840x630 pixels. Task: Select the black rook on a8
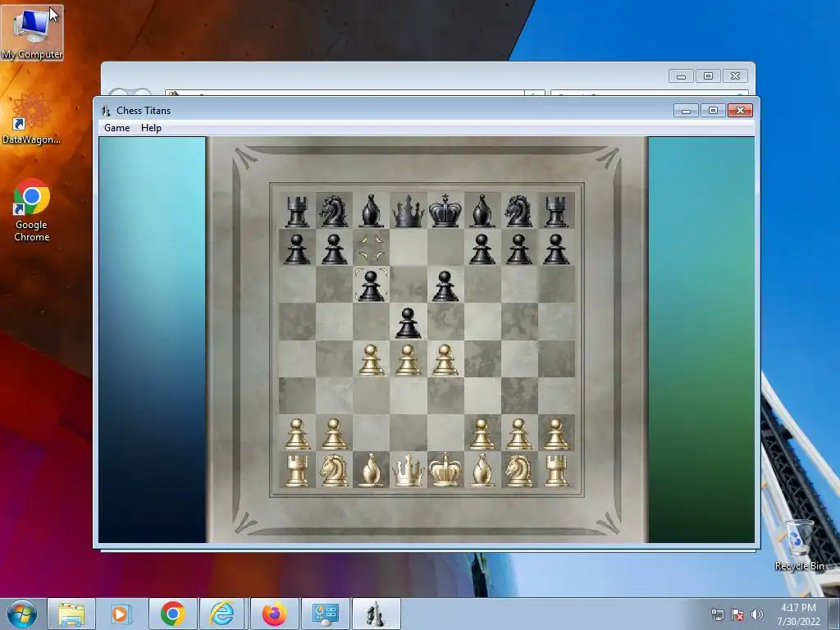(297, 211)
